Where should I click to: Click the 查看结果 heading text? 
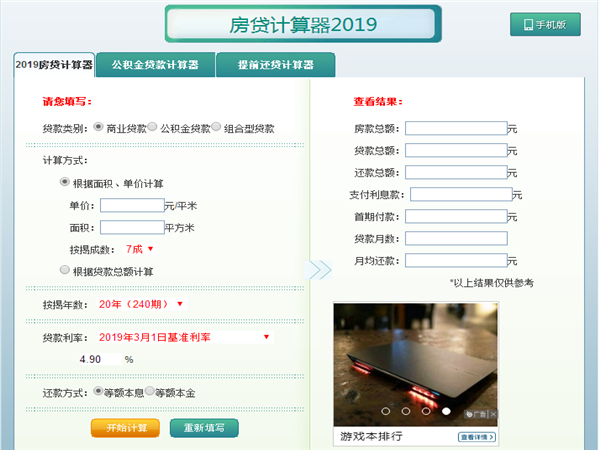pyautogui.click(x=378, y=101)
